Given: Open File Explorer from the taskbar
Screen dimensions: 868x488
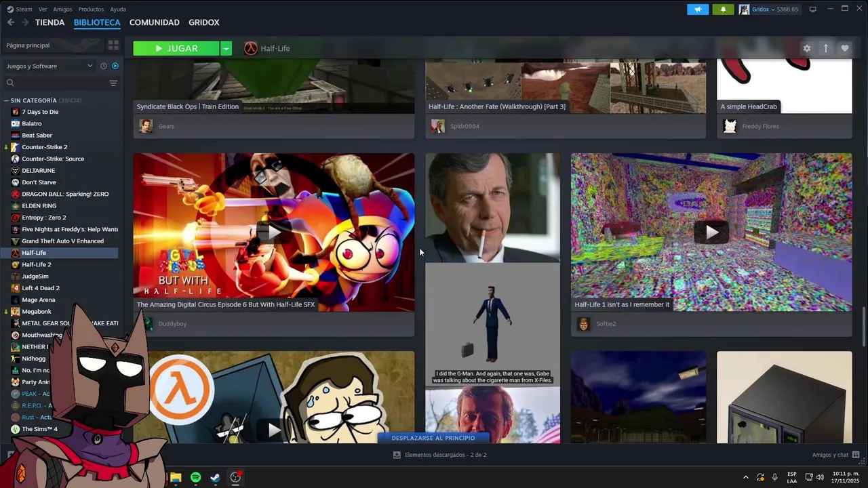Looking at the screenshot, I should click(x=176, y=477).
